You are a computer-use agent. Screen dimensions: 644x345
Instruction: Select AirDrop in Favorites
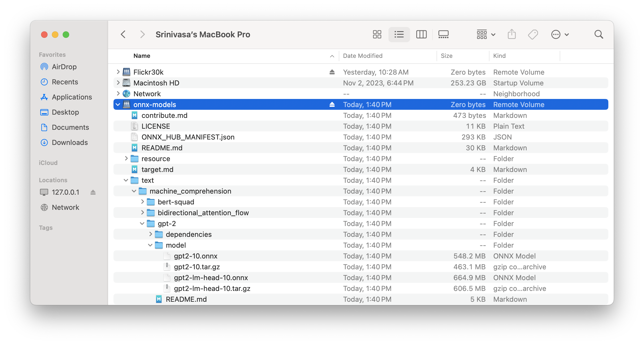click(x=64, y=67)
